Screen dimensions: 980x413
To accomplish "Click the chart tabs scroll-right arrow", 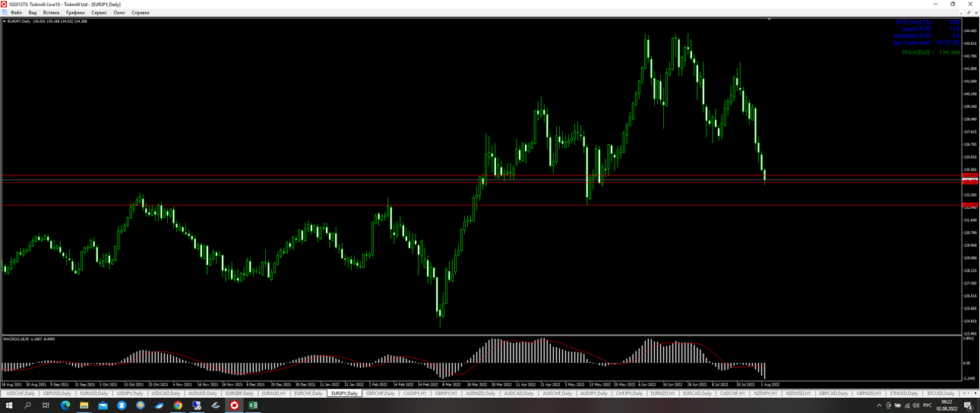I will pos(975,393).
